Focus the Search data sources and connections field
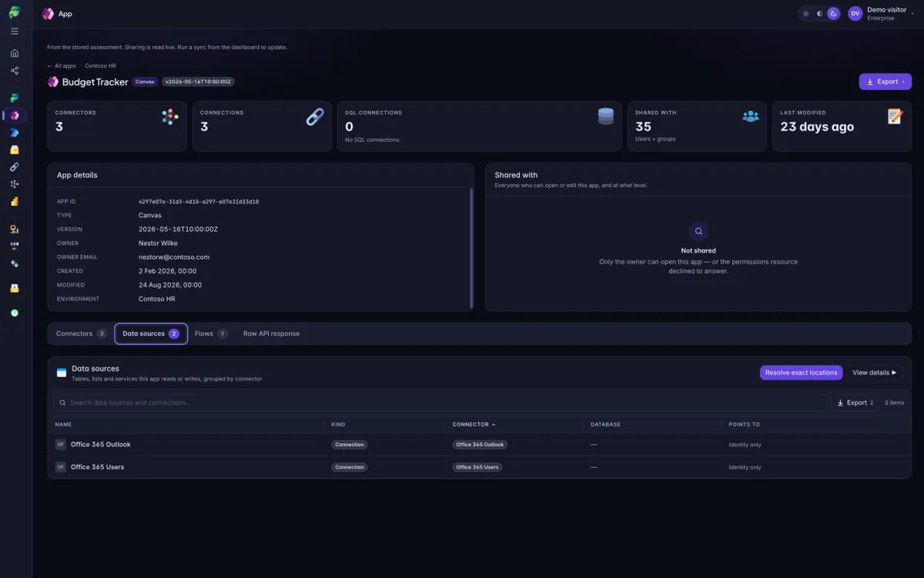Viewport: 924px width, 578px height. 440,402
